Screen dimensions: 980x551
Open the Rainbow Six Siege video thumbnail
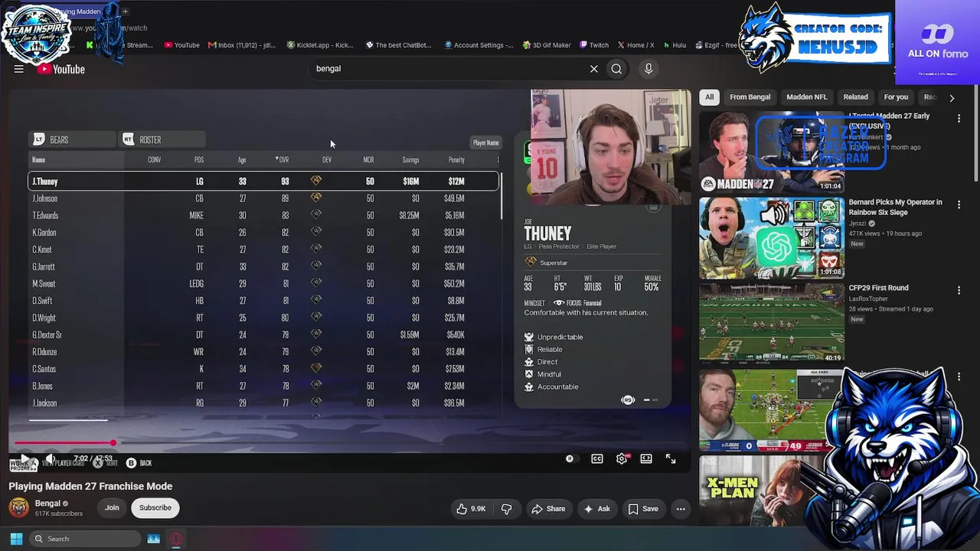(772, 237)
